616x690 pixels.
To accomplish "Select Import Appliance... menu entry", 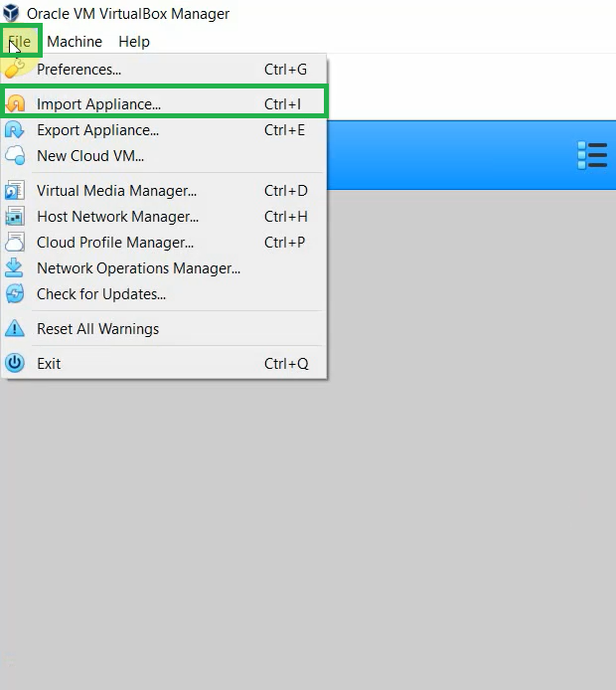I will click(x=164, y=103).
